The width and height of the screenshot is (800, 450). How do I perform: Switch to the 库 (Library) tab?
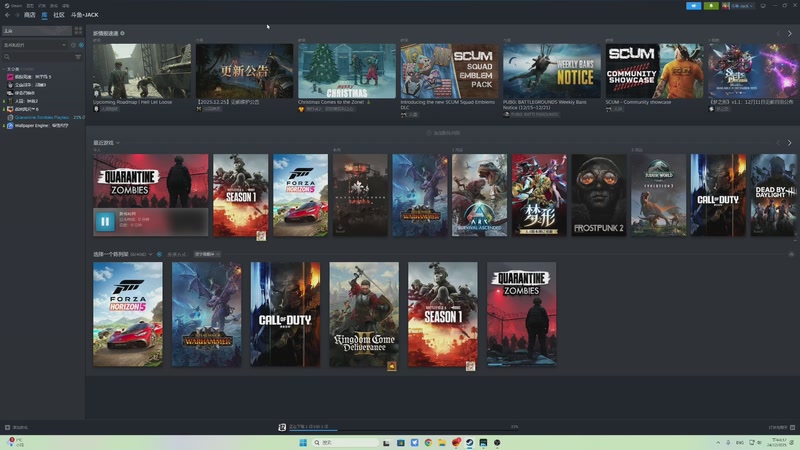(x=44, y=15)
